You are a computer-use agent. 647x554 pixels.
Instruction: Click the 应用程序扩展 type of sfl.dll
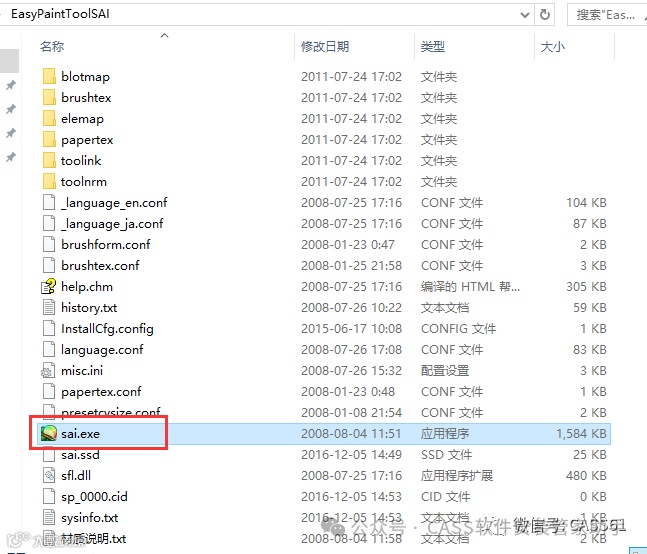click(457, 476)
